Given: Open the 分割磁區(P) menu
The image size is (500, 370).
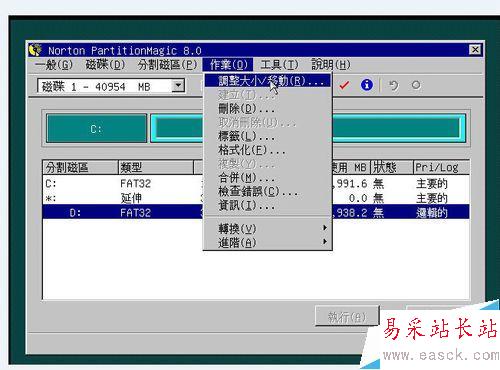Looking at the screenshot, I should pyautogui.click(x=168, y=64).
